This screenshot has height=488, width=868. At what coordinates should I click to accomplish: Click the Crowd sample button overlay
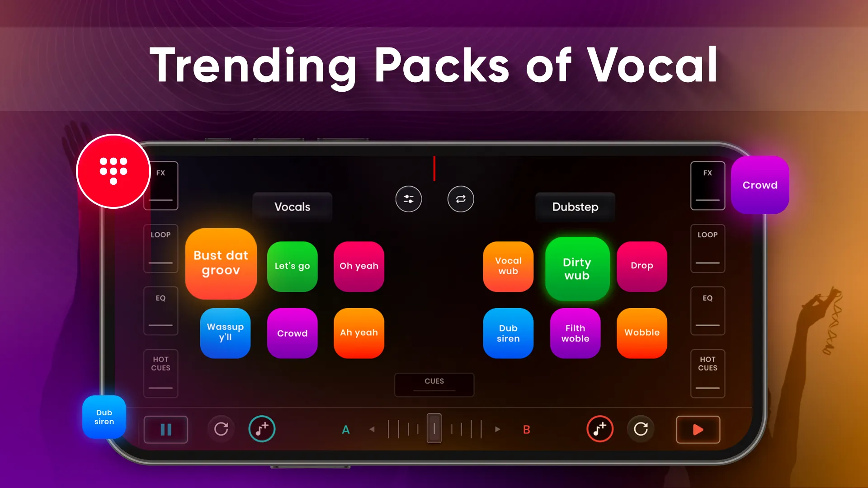point(760,185)
